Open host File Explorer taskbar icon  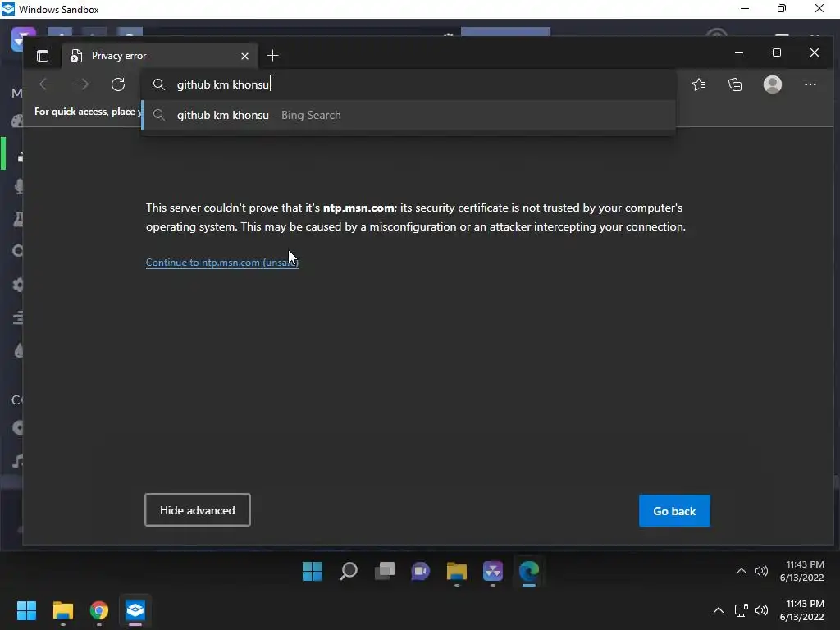(62, 610)
